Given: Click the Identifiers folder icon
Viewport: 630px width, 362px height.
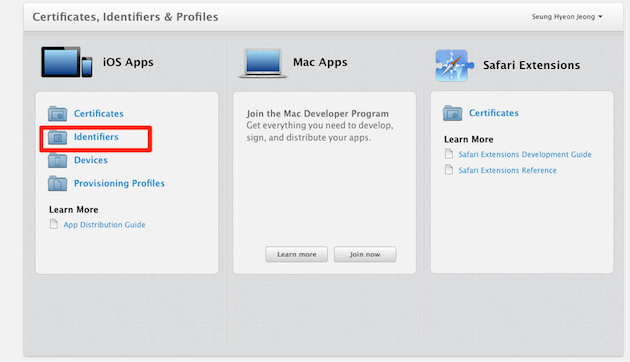Looking at the screenshot, I should pyautogui.click(x=57, y=137).
